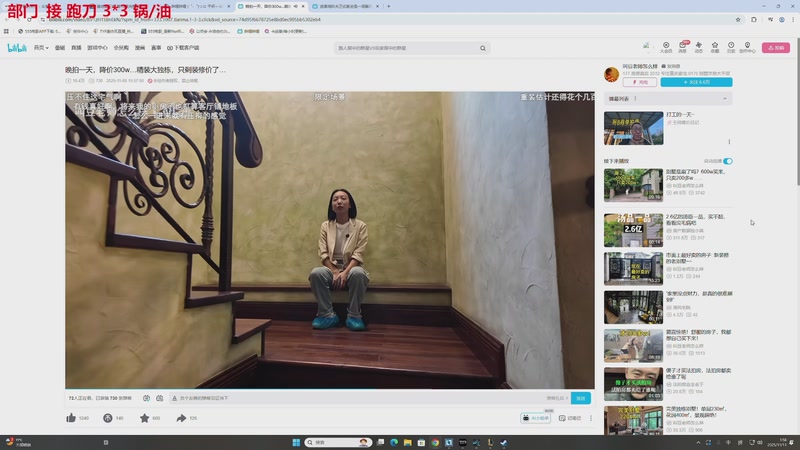Open danmaku list three-dot options
Viewport: 800px width, 450px height.
[x=635, y=98]
